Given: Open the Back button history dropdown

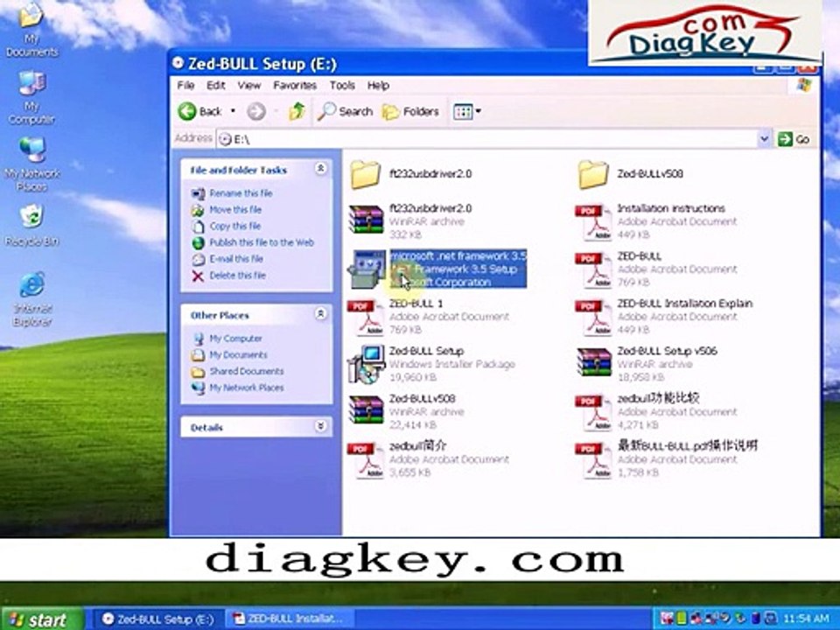Looking at the screenshot, I should pos(233,111).
